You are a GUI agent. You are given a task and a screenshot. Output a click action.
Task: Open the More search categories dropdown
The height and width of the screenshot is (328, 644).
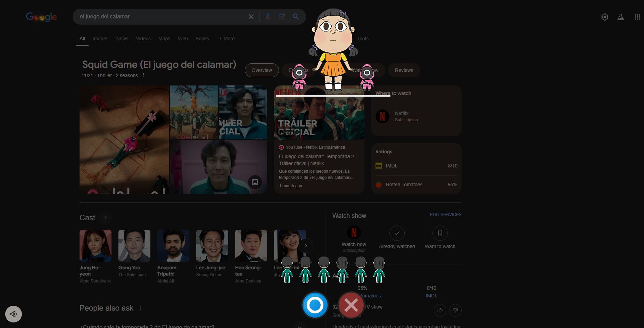(226, 39)
